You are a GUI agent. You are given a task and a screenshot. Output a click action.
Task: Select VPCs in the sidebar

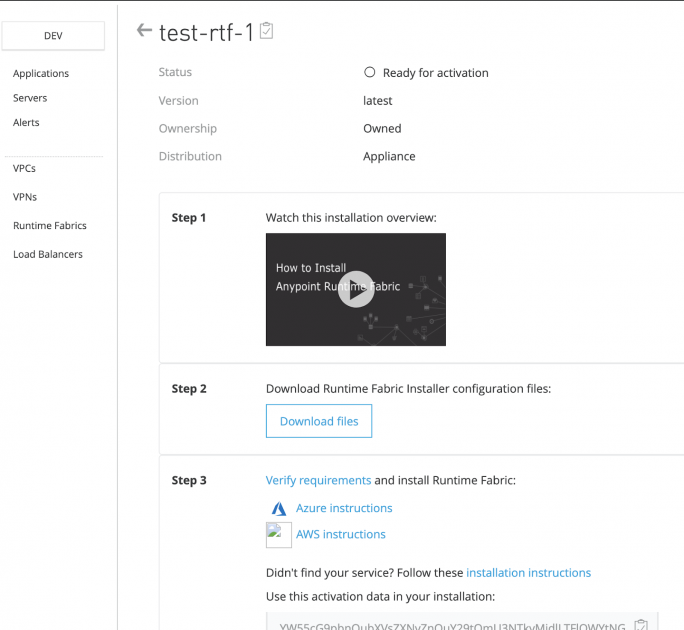click(x=24, y=168)
